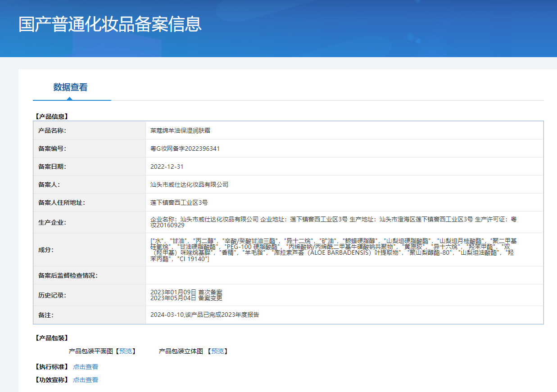Select address value 莲下镇窖西工业区3号 in 备案人住所地址 row

[x=179, y=203]
